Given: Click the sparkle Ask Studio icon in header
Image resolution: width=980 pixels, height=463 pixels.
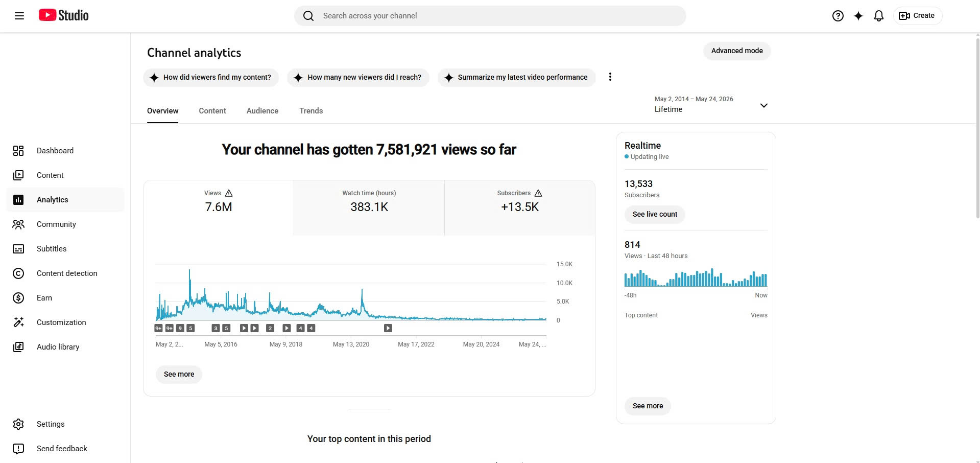Looking at the screenshot, I should 858,16.
